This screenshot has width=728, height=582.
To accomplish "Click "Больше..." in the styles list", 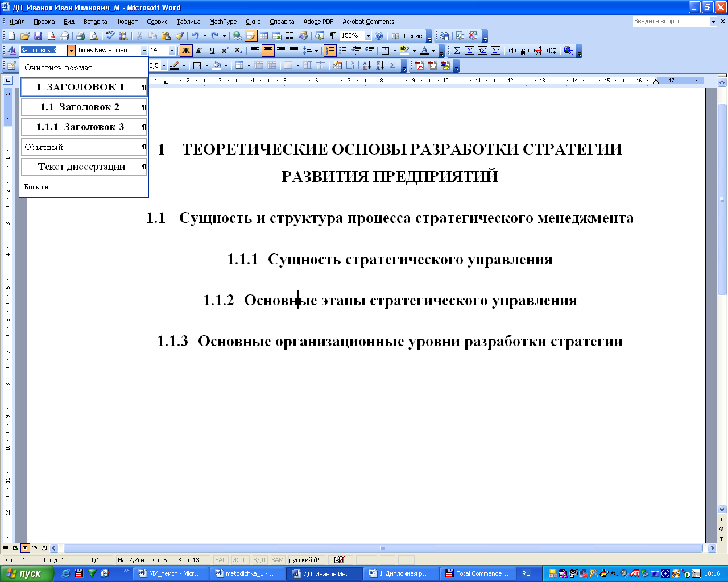I will pyautogui.click(x=39, y=187).
